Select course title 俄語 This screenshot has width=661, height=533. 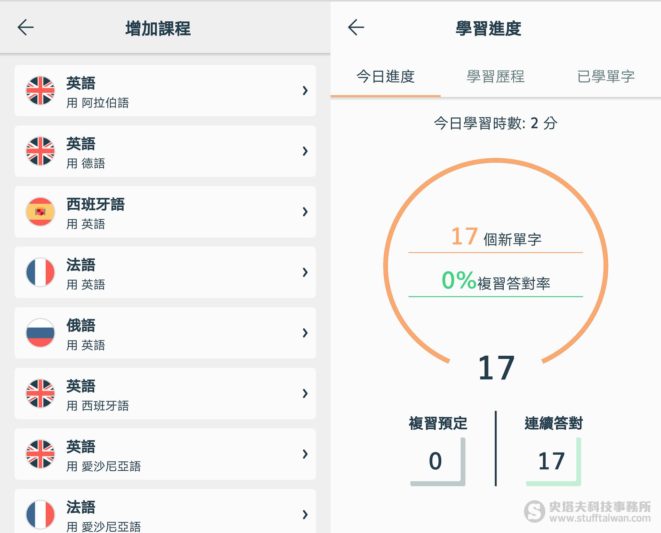[x=81, y=326]
